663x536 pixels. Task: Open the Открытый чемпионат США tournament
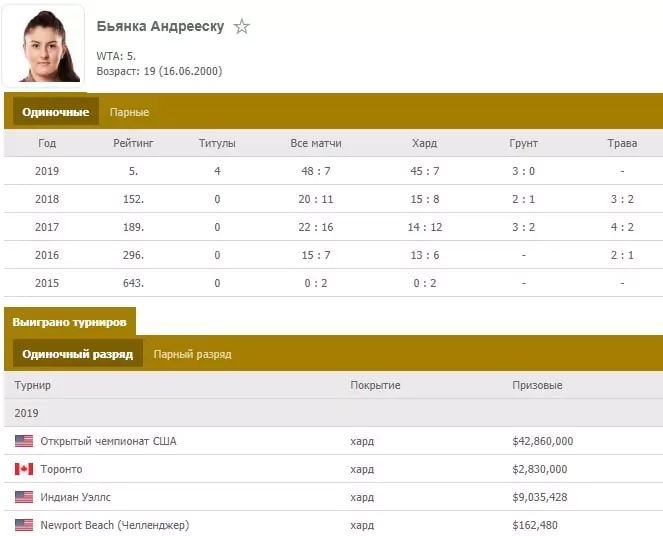click(108, 441)
